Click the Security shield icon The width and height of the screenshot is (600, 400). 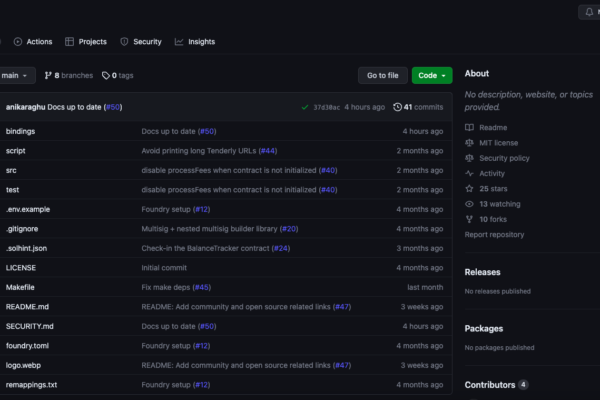[x=124, y=42]
